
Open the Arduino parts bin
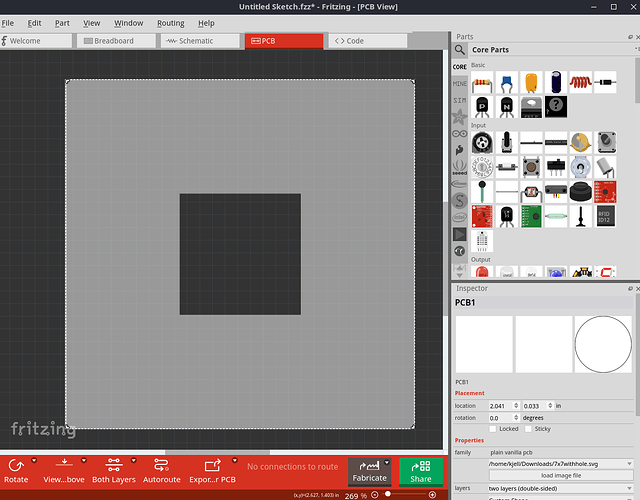click(x=460, y=134)
